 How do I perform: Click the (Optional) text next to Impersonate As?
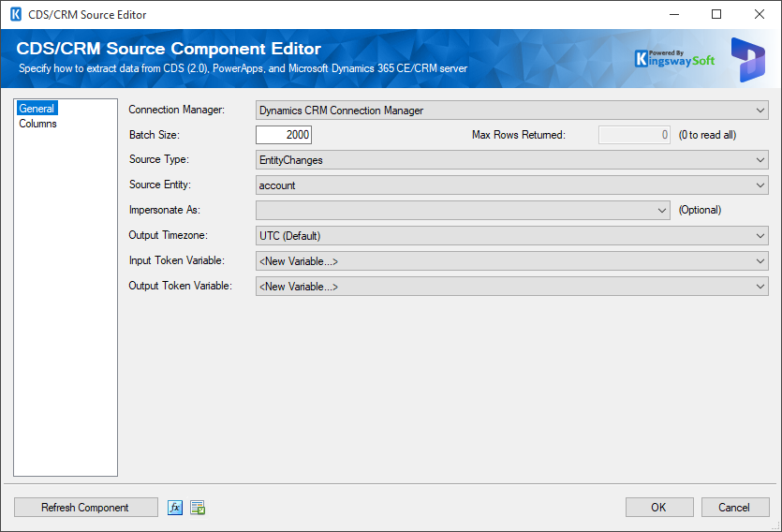(x=700, y=210)
